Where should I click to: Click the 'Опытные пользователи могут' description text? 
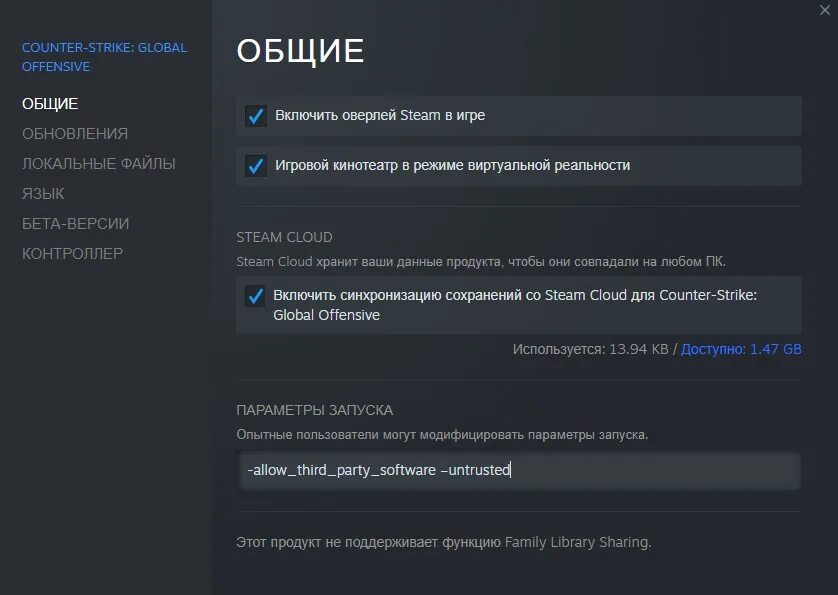pyautogui.click(x=442, y=435)
